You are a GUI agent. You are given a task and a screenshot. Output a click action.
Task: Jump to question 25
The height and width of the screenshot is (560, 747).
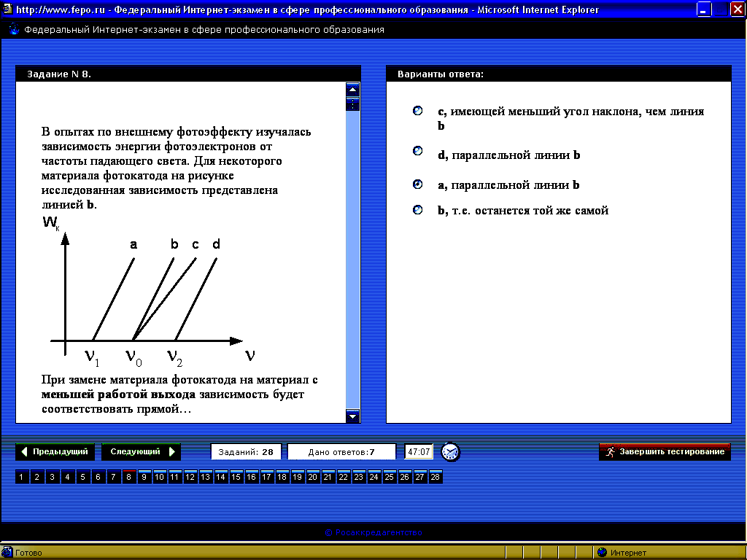389,477
